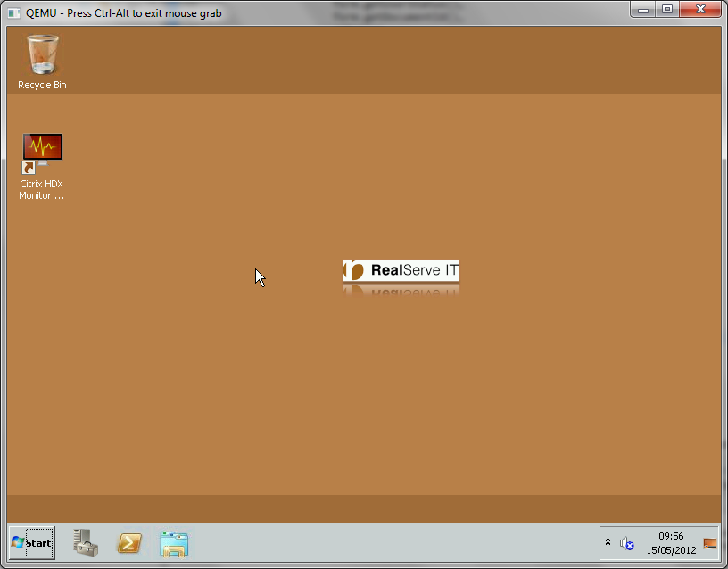728x569 pixels.
Task: Click the QEMU title bar icon
Action: click(x=14, y=13)
